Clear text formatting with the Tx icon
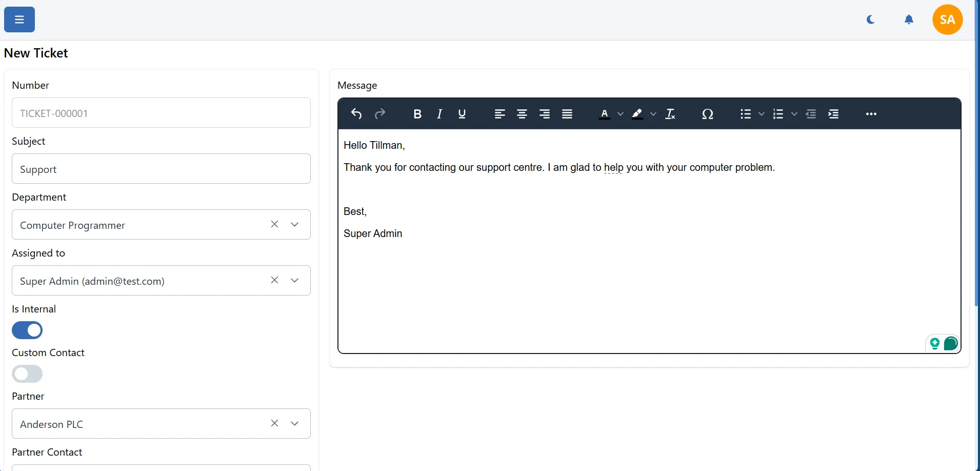The width and height of the screenshot is (980, 471). point(671,114)
